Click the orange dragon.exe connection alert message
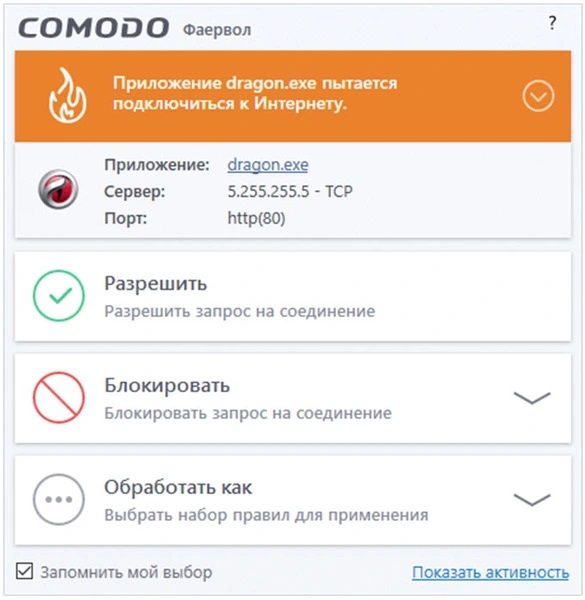Image resolution: width=585 pixels, height=600 pixels. (255, 93)
